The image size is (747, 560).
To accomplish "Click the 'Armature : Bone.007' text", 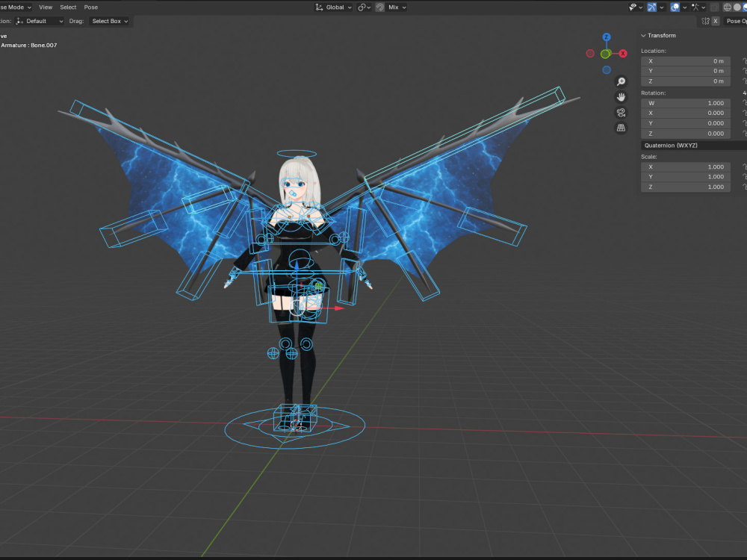I will (x=29, y=46).
